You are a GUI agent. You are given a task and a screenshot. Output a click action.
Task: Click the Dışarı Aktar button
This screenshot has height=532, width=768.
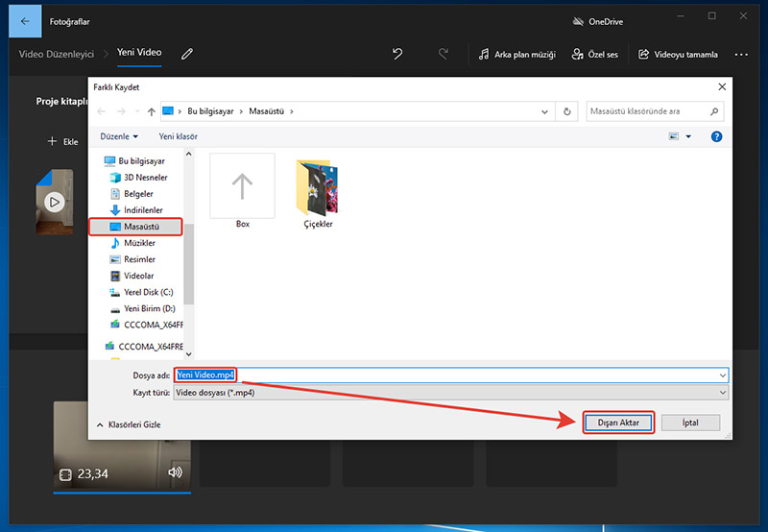[618, 423]
